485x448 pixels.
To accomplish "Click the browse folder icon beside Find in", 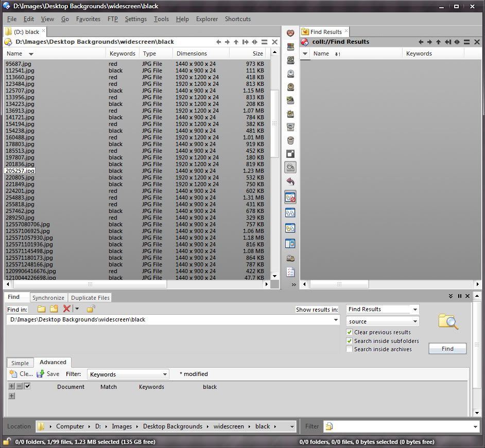I will (x=42, y=309).
